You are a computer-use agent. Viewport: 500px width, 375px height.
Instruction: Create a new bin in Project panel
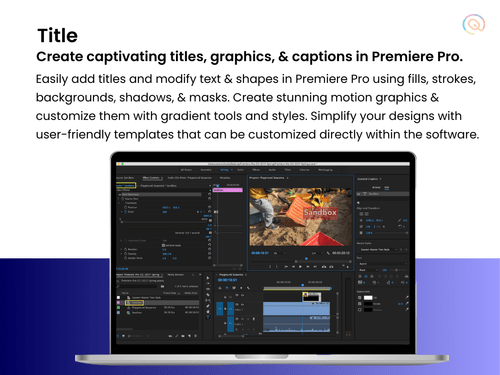183,336
